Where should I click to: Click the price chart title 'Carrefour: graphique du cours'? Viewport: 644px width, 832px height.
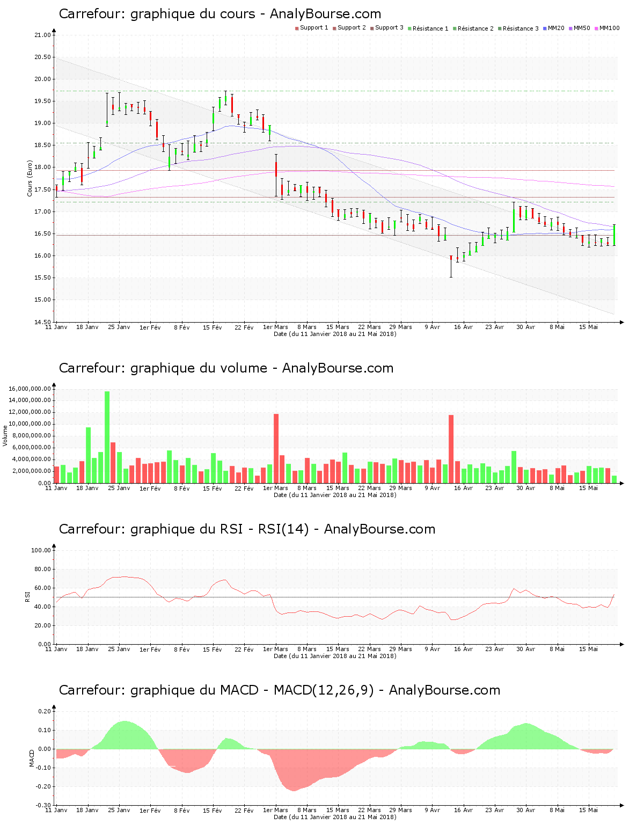click(157, 14)
